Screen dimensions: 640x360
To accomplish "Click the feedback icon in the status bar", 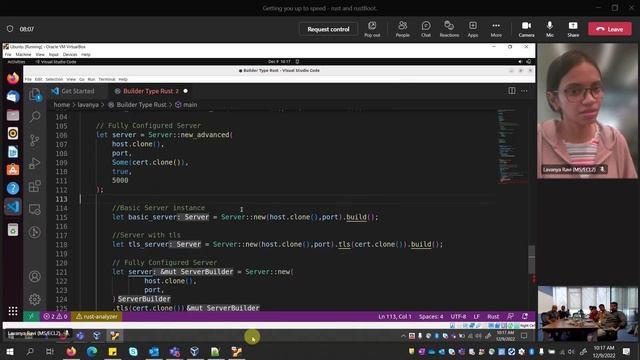I will coord(510,316).
